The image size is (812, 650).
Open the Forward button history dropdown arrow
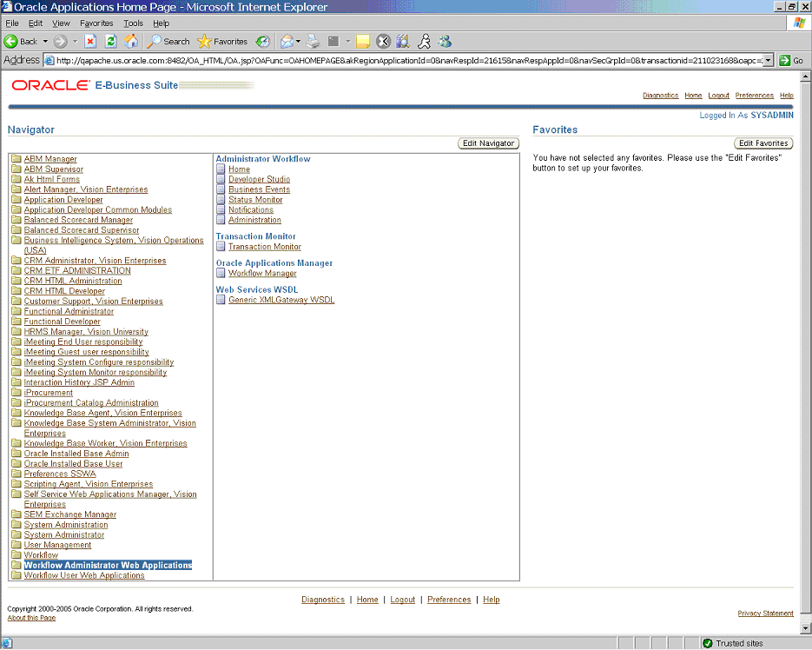75,42
